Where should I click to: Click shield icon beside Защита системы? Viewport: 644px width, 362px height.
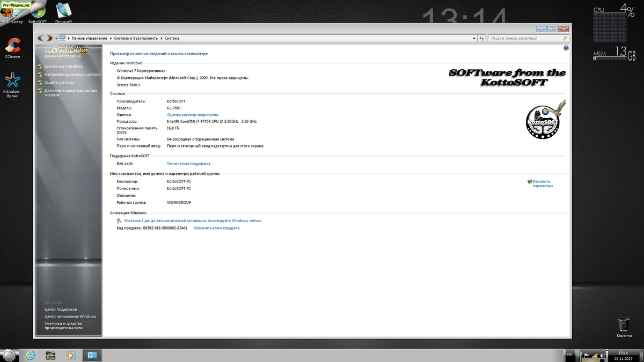pos(40,83)
